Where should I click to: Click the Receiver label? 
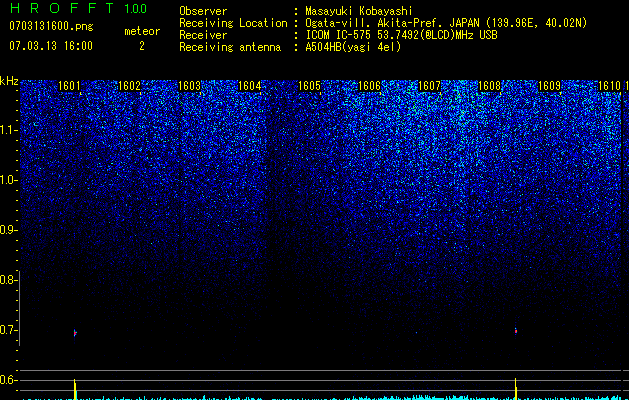[203, 35]
